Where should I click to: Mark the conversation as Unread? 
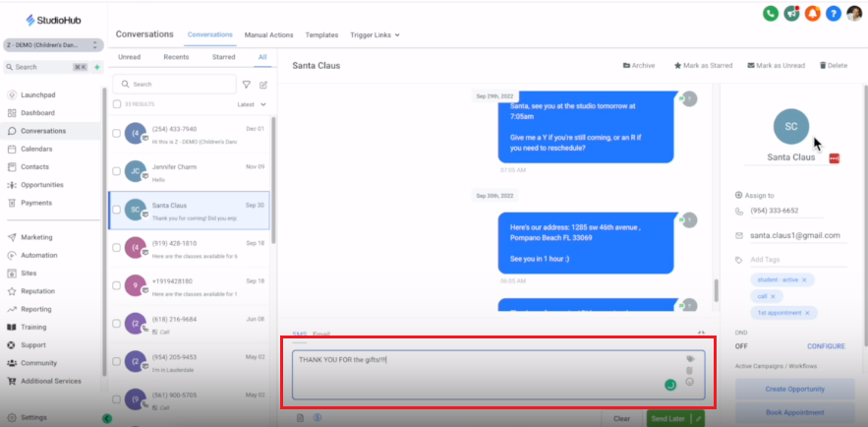click(x=777, y=65)
